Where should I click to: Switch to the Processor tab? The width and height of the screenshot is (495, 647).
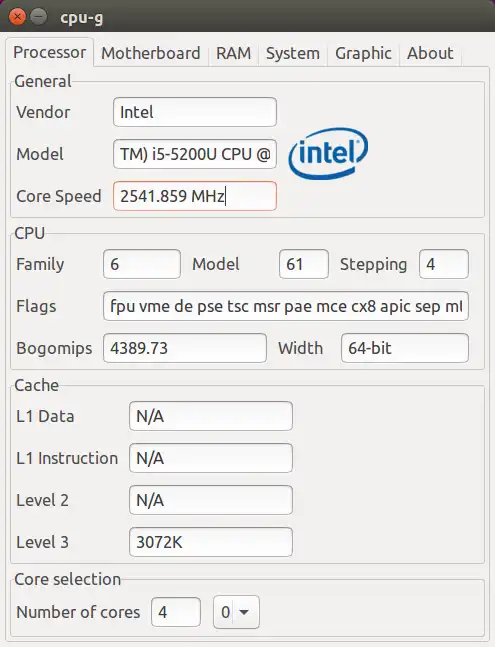(x=50, y=52)
